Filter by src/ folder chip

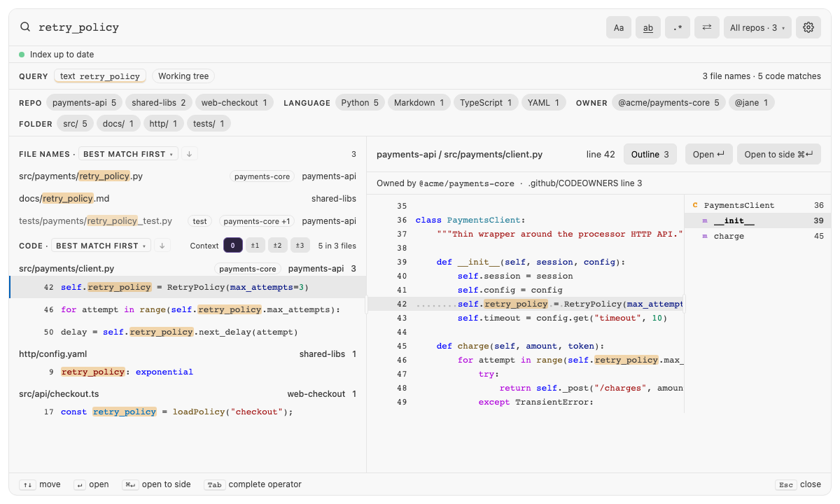(75, 124)
